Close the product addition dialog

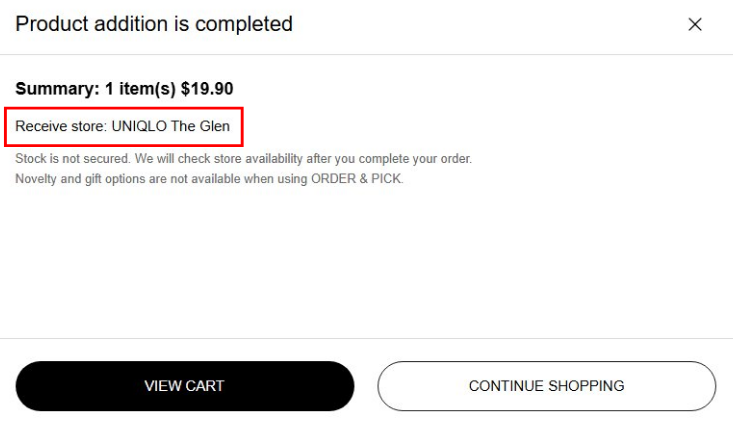coord(695,25)
